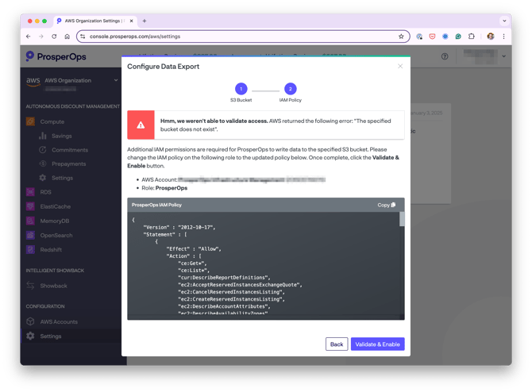This screenshot has height=392, width=532.
Task: Close the Configure Data Export dialog
Action: click(x=400, y=66)
